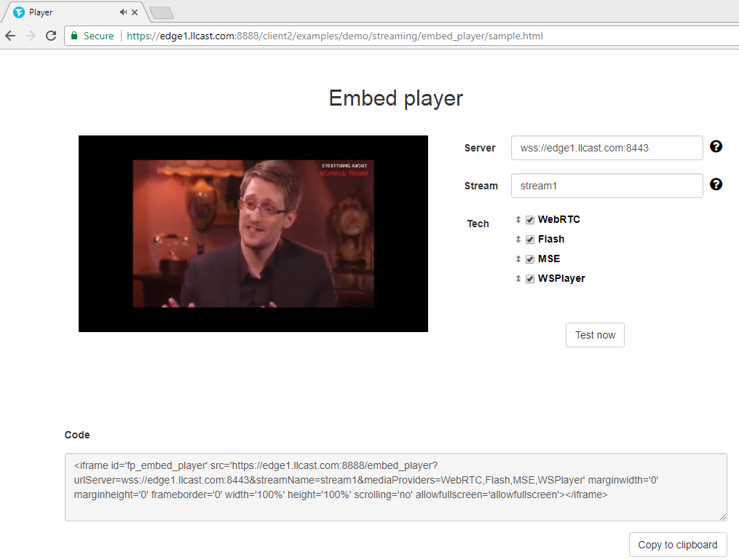This screenshot has width=739, height=560.
Task: Click the Secure label in address bar
Action: 98,36
